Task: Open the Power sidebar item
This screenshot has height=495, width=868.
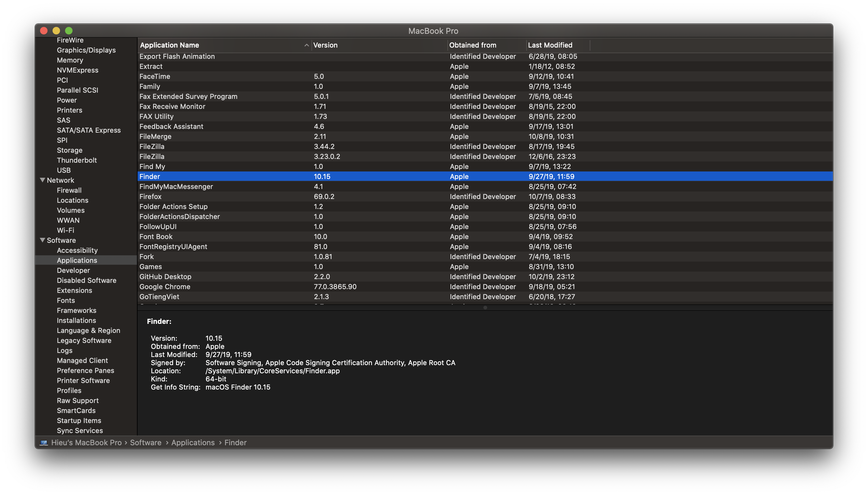Action: click(x=67, y=100)
